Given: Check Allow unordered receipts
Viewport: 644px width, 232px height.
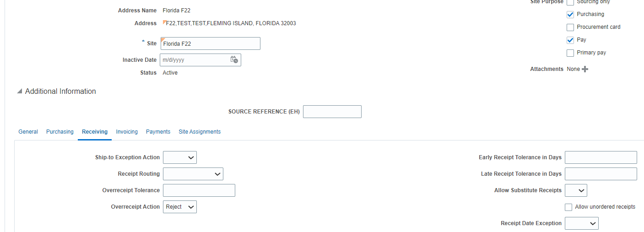Looking at the screenshot, I should point(568,207).
